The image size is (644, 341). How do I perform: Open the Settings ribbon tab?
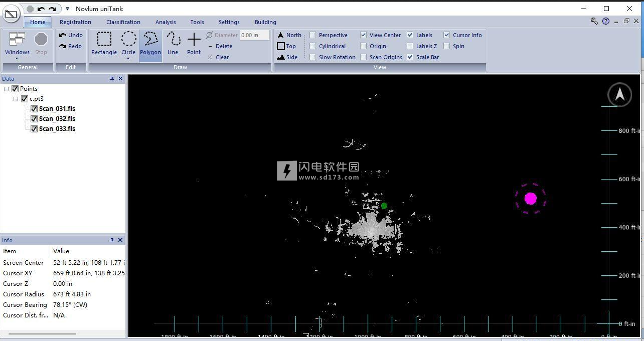point(229,22)
